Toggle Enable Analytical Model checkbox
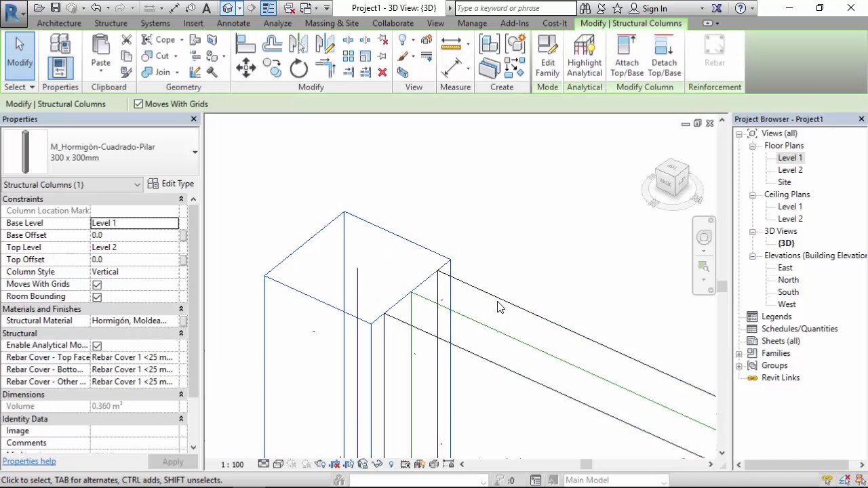Image resolution: width=868 pixels, height=488 pixels. (97, 345)
